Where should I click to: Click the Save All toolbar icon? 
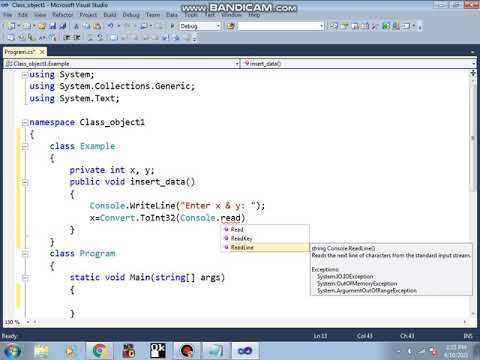point(62,26)
